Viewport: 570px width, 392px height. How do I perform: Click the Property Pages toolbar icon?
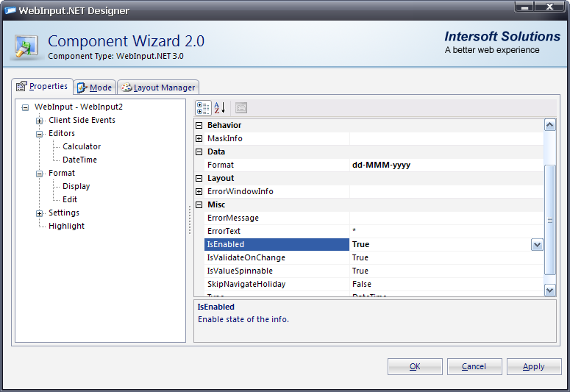241,108
